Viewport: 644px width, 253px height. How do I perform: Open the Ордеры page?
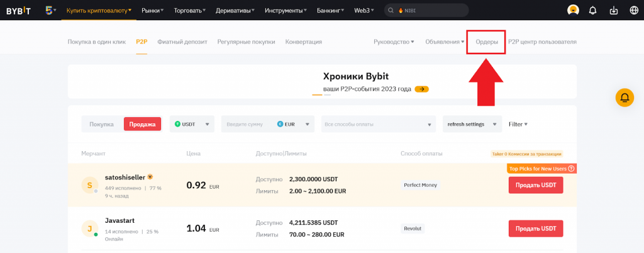487,42
